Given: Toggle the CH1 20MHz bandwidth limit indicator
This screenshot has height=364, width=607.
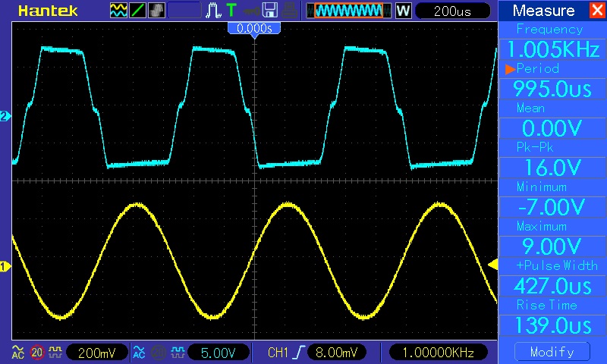Looking at the screenshot, I should pos(35,352).
